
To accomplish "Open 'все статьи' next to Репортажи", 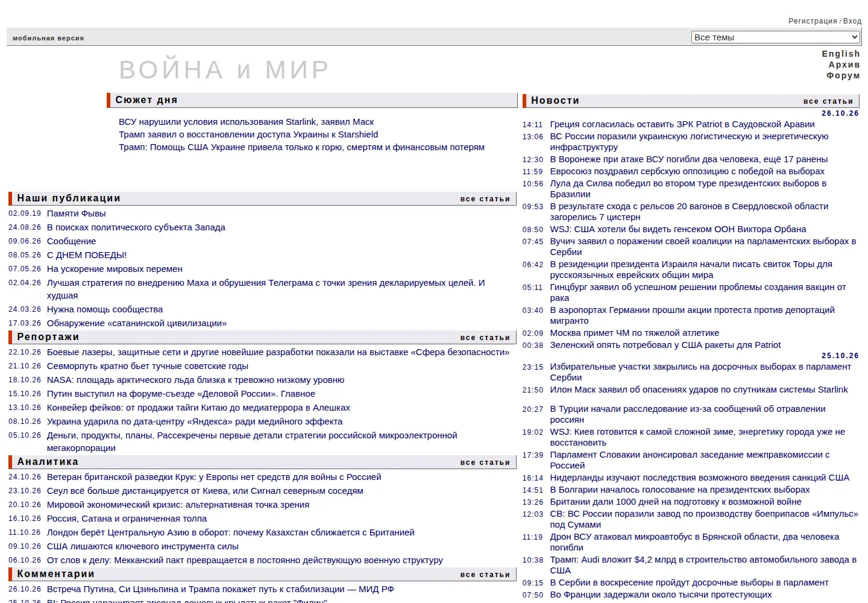I will (485, 338).
